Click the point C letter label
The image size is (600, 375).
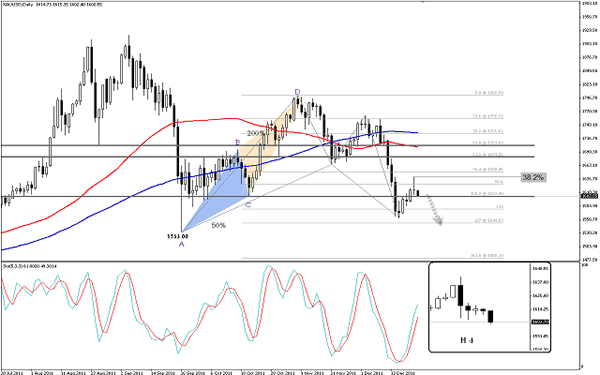(x=248, y=205)
